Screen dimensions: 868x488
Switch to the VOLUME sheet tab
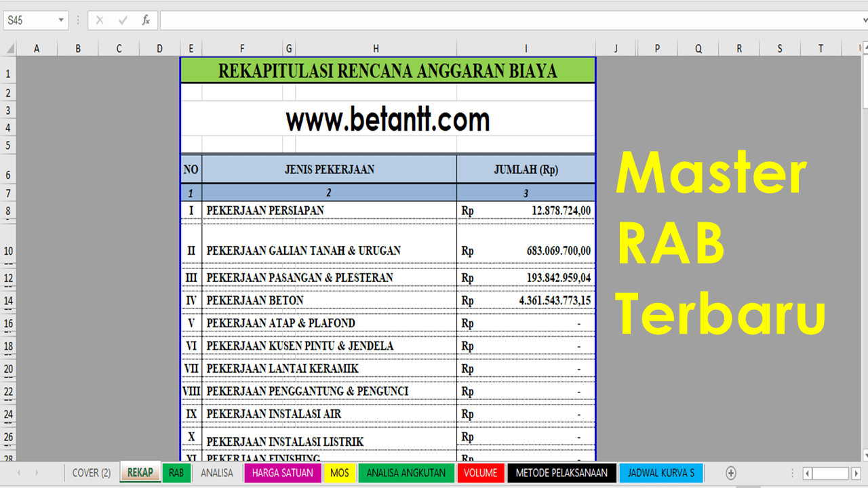point(481,473)
